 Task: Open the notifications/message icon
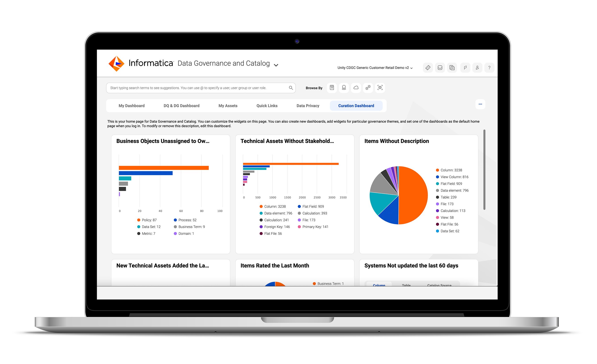[440, 67]
